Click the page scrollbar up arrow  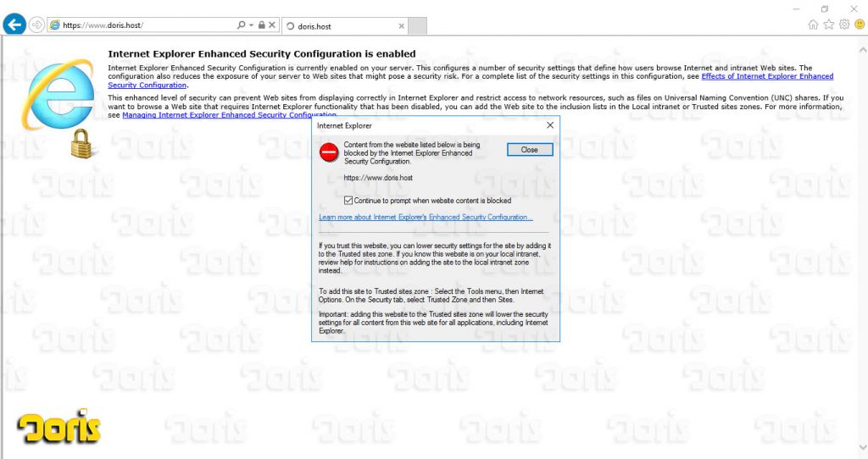click(862, 49)
